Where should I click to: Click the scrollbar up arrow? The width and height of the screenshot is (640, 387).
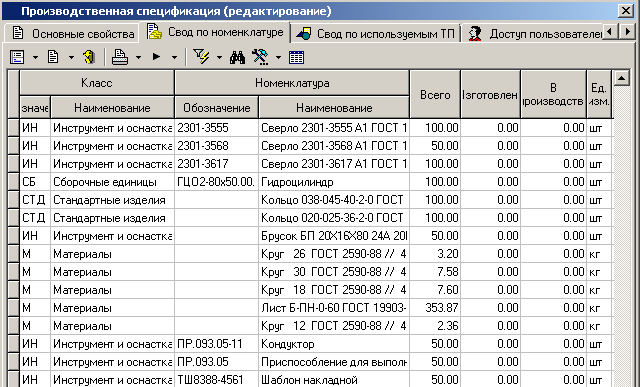[621, 78]
